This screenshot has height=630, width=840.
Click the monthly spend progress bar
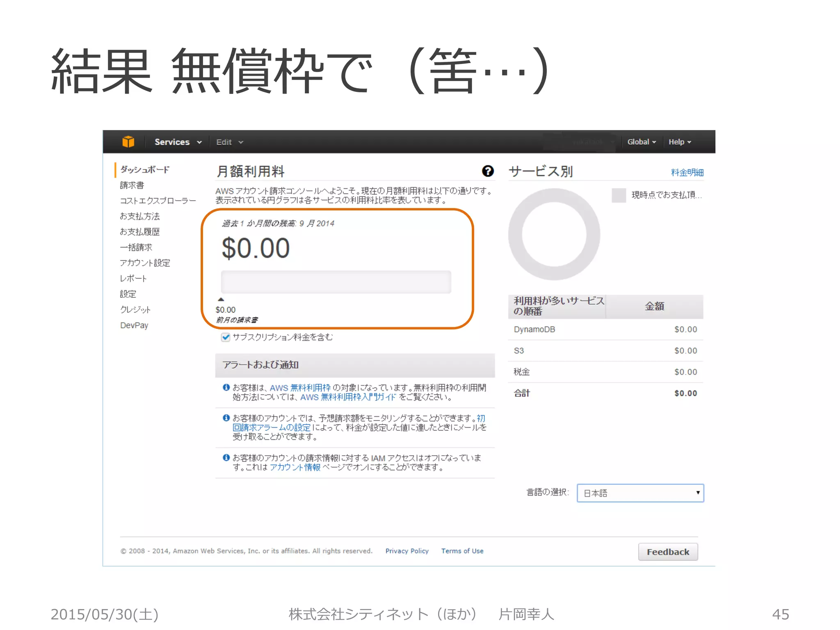(x=336, y=282)
